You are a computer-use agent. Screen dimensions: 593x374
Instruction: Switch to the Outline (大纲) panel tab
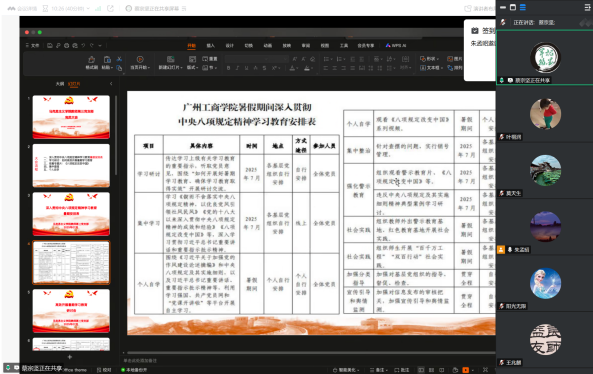click(60, 84)
